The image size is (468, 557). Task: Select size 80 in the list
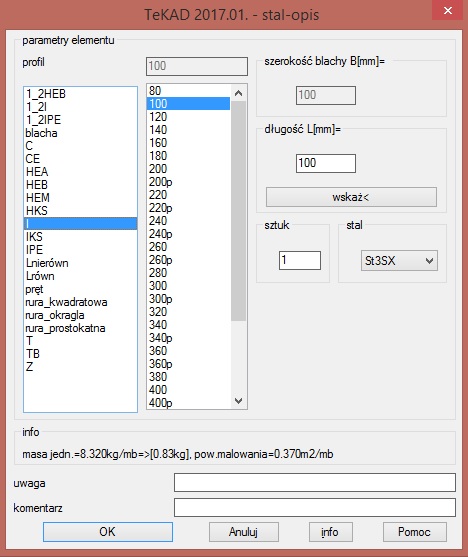[x=189, y=91]
